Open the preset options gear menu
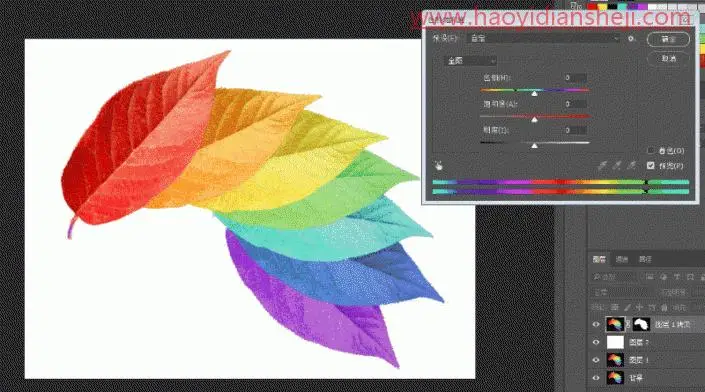The image size is (705, 392). 631,39
